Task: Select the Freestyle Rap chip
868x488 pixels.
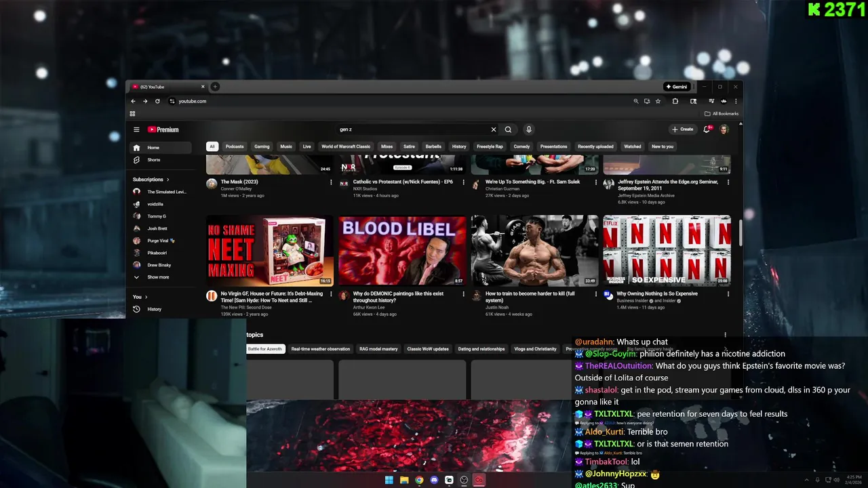Action: [x=490, y=146]
